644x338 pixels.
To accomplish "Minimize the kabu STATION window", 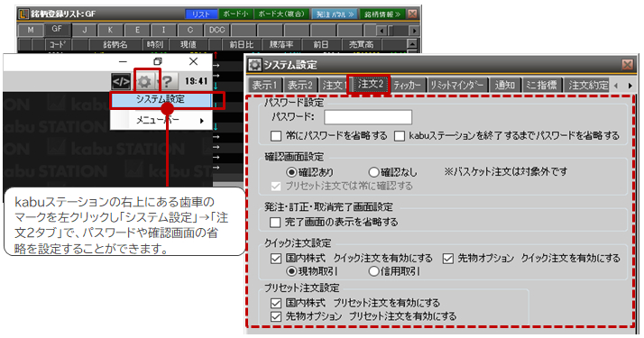I will coord(123,61).
